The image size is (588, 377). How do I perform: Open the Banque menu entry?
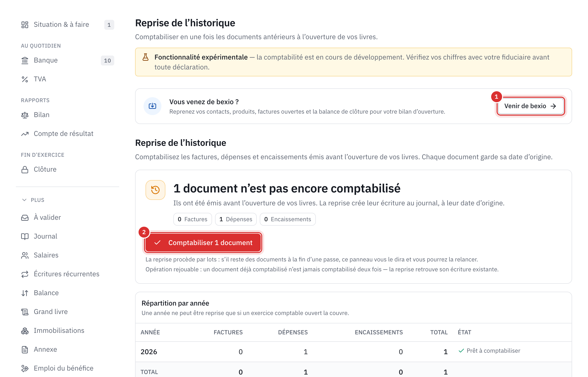coord(68,60)
